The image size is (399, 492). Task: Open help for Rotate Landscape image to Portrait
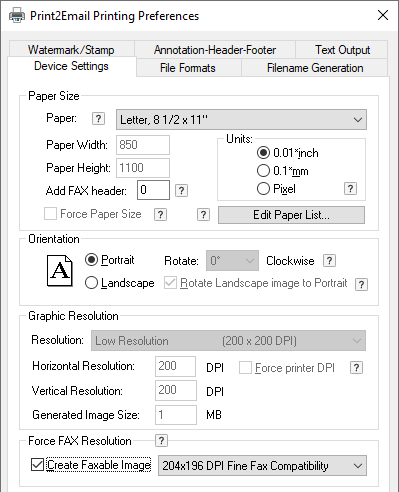[362, 285]
